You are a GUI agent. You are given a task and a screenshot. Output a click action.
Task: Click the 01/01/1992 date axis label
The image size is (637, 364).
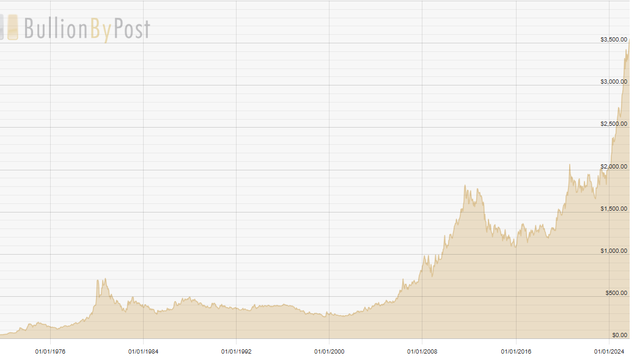click(x=236, y=351)
